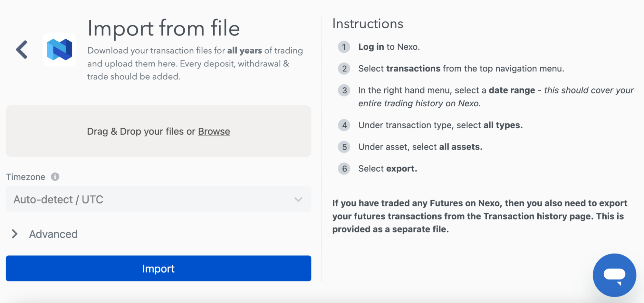Click the blue Import button

click(x=159, y=269)
